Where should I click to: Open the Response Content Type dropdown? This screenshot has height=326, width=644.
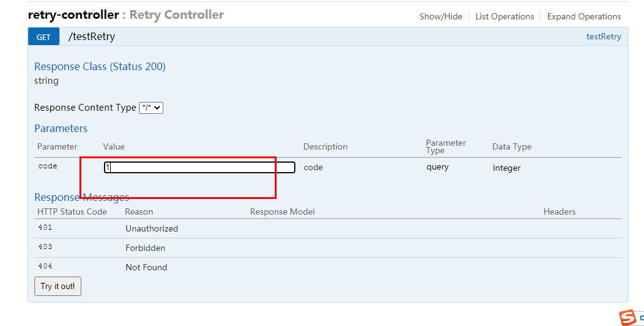[x=151, y=108]
